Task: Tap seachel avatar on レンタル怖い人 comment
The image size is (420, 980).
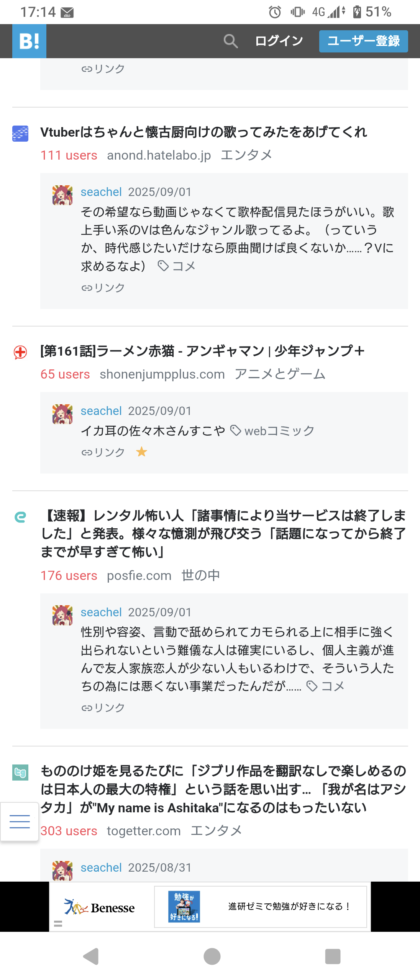Action: coord(62,615)
